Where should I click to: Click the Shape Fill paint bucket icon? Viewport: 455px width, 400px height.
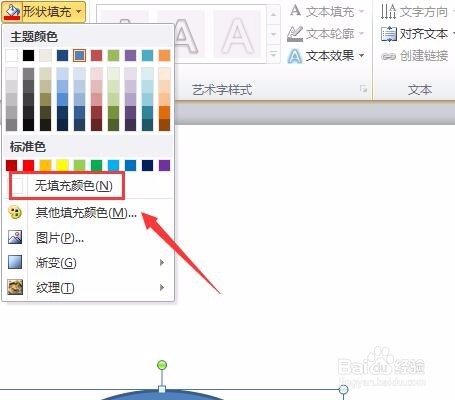(x=12, y=12)
